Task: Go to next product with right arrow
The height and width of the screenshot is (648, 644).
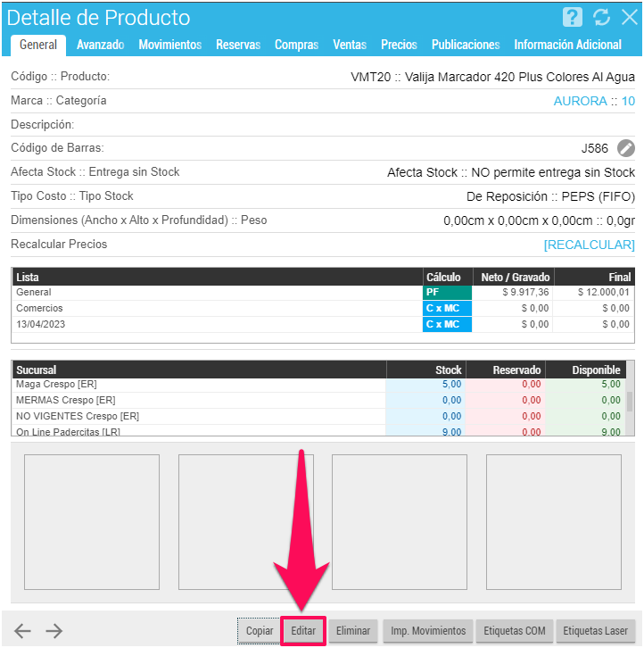Action: click(x=54, y=631)
